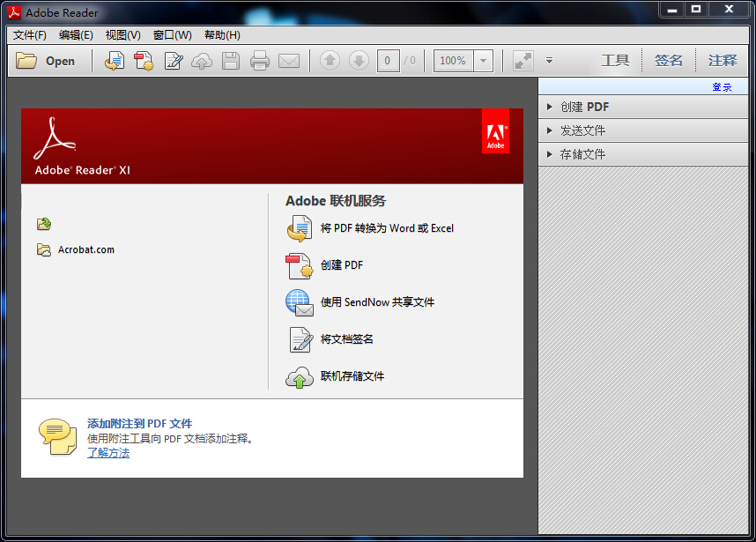
Task: Close the Adobe Reader window
Action: [x=729, y=9]
